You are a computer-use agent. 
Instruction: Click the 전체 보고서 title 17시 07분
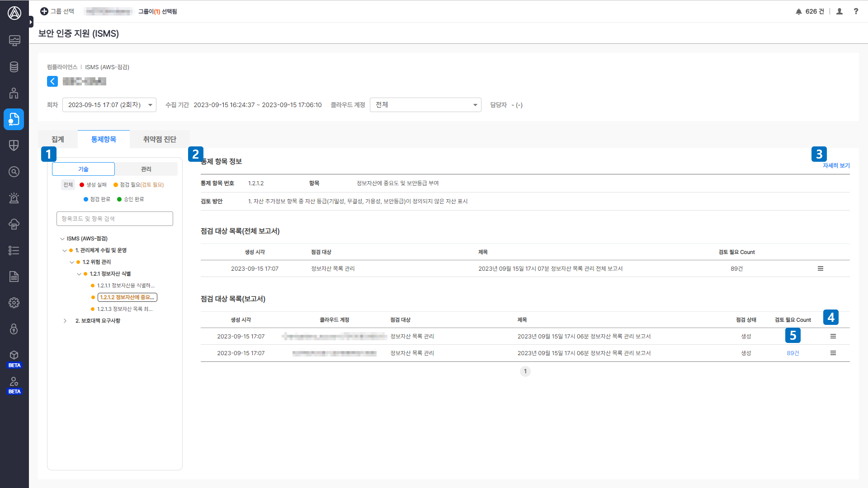pyautogui.click(x=551, y=269)
